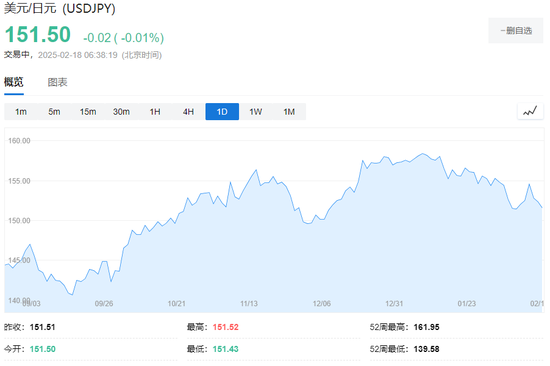Choose the 30m timeframe
This screenshot has height=366, width=550.
click(x=121, y=112)
